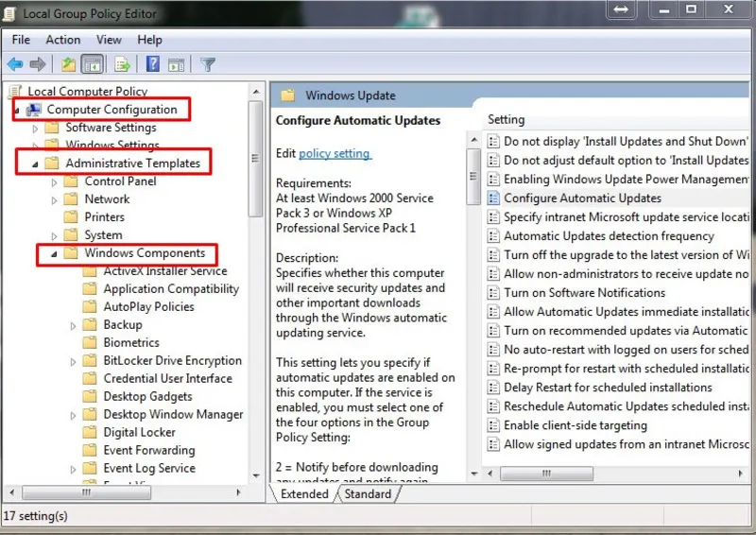Select Application Compatibility in the tree
Image resolution: width=756 pixels, height=535 pixels.
(171, 288)
